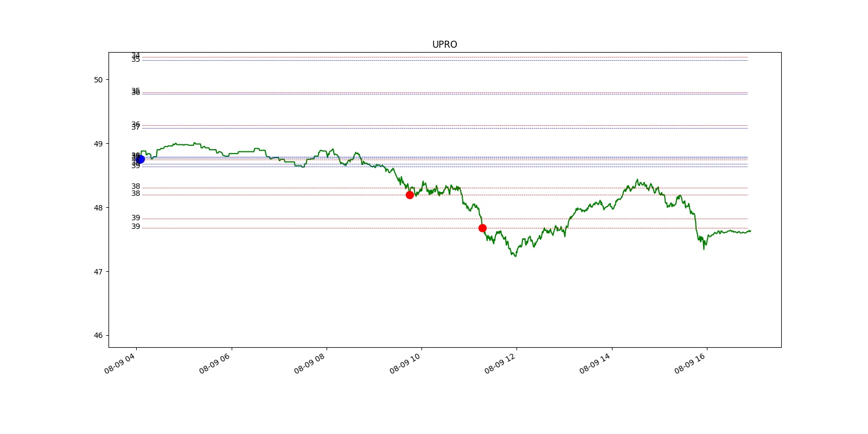Screen dimensions: 868x434
Task: Select the 49 y-axis tick label
Action: (98, 144)
